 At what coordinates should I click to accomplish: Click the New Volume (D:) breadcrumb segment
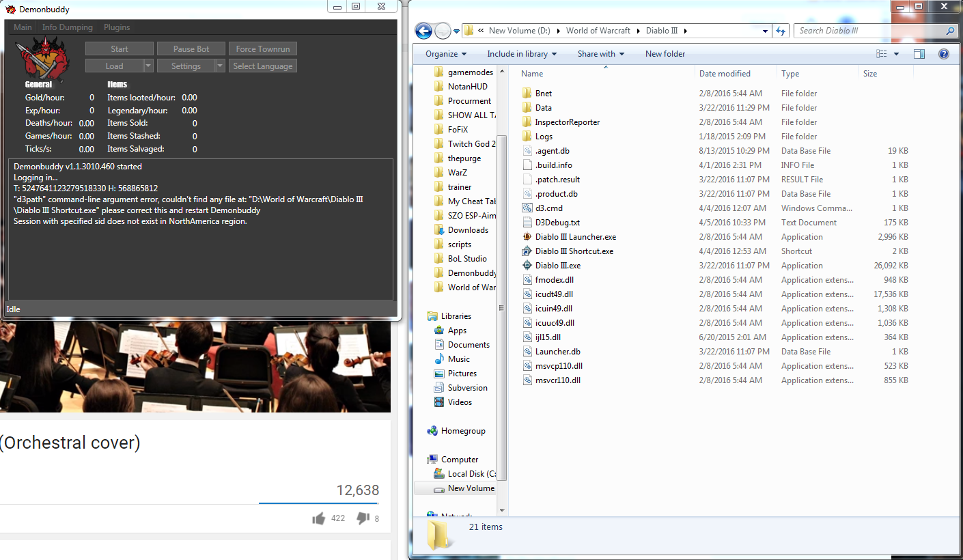[519, 31]
